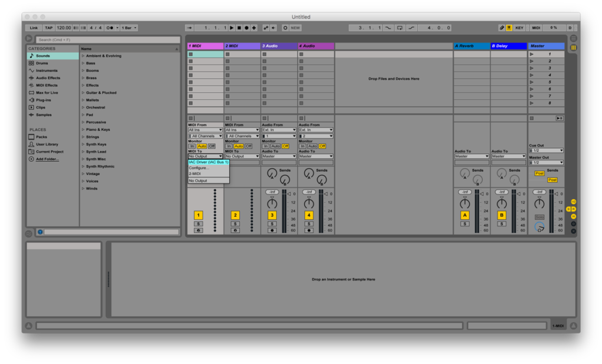
Task: Arm the 3 Audio track for recording
Action: pyautogui.click(x=272, y=231)
